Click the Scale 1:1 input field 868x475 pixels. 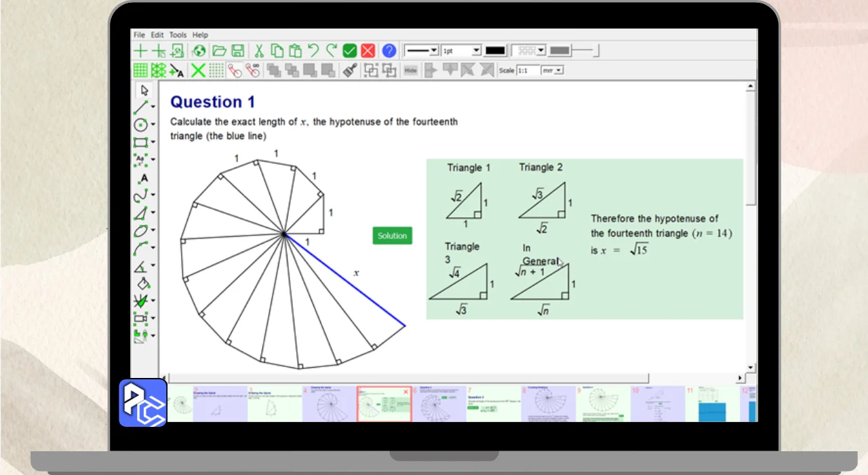click(x=528, y=70)
